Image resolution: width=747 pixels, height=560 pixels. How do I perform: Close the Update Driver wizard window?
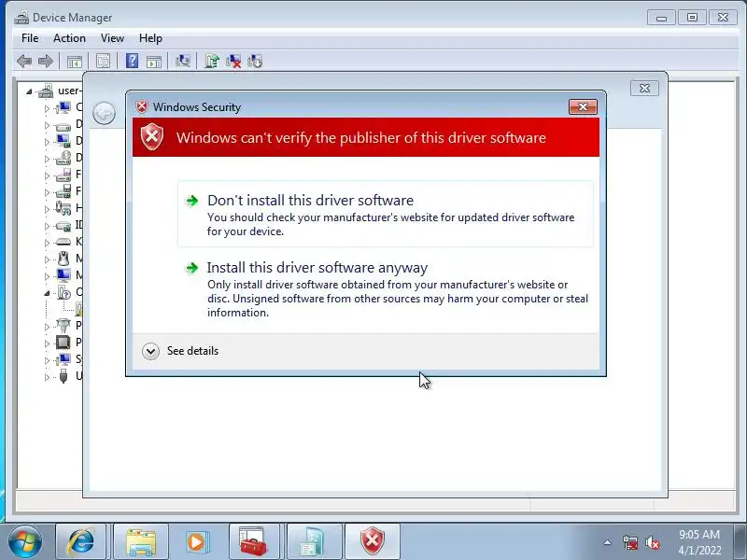644,88
